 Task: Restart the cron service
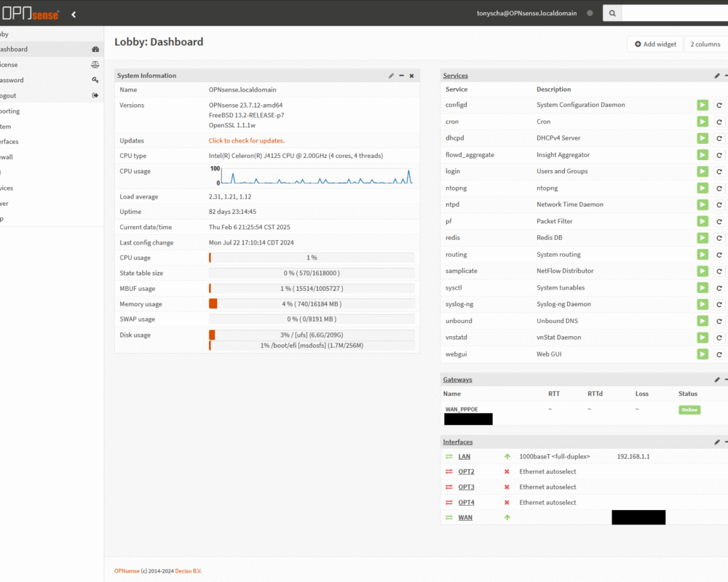(x=719, y=122)
